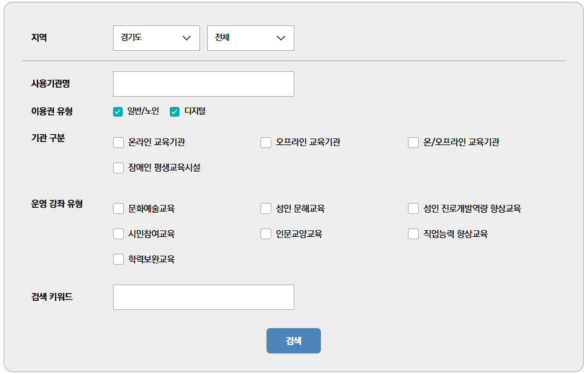Image resolution: width=588 pixels, height=374 pixels.
Task: Enable the 성인 문해교육 checkbox
Action: point(266,208)
